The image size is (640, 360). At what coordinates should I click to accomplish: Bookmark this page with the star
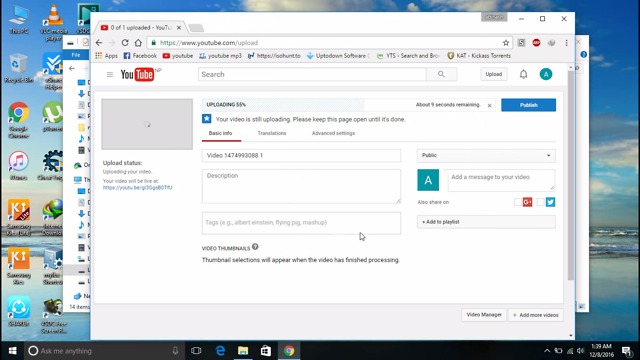tap(506, 42)
